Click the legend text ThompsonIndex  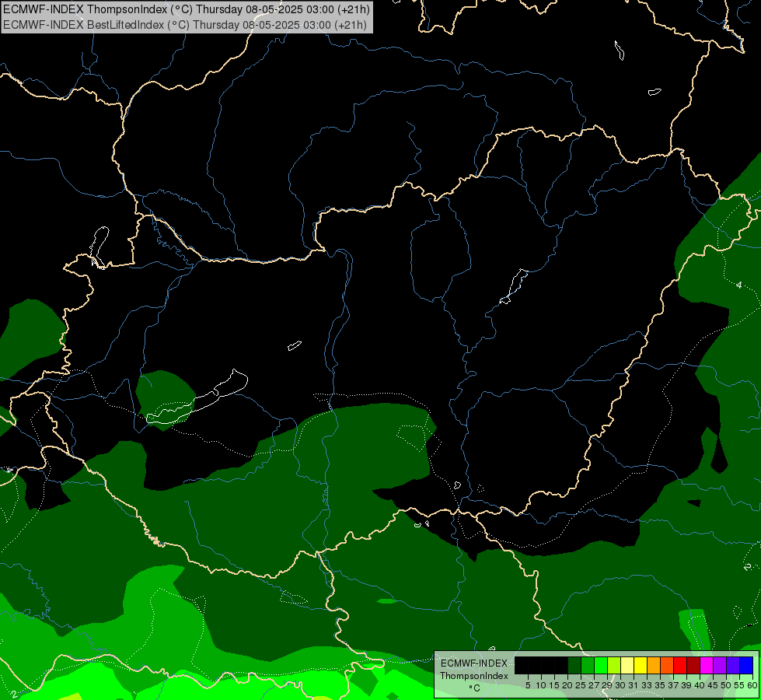coord(474,676)
